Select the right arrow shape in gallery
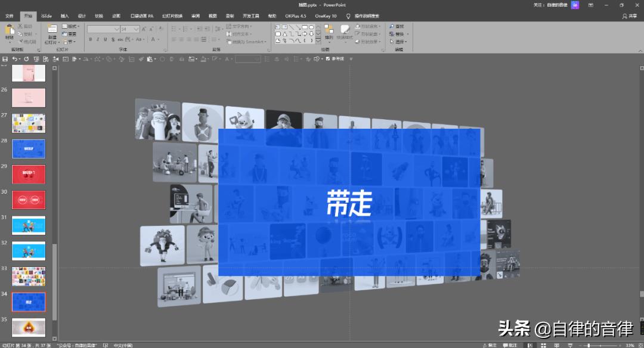644x348 pixels. click(x=305, y=34)
